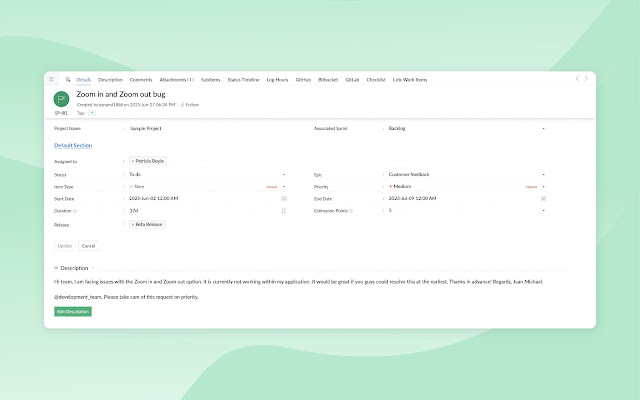Click the title 'Zoom in and Zoom out bug'
This screenshot has height=400, width=640.
121,94
